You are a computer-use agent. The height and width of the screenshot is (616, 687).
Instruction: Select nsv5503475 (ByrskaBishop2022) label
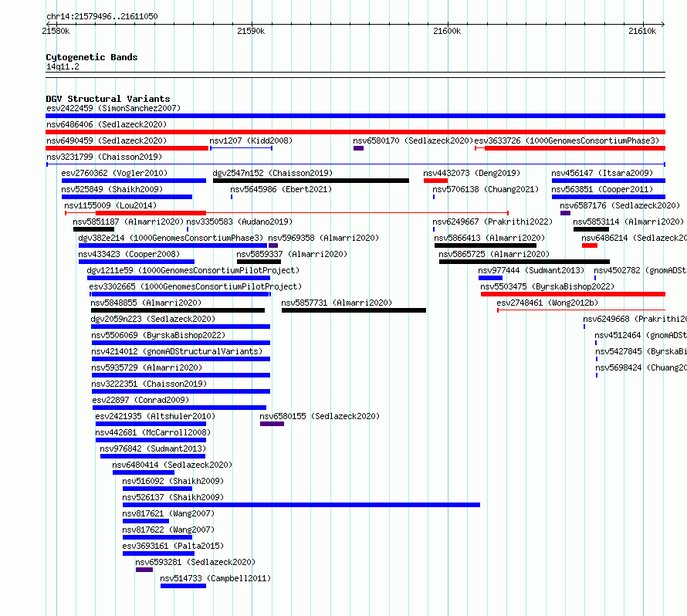547,286
